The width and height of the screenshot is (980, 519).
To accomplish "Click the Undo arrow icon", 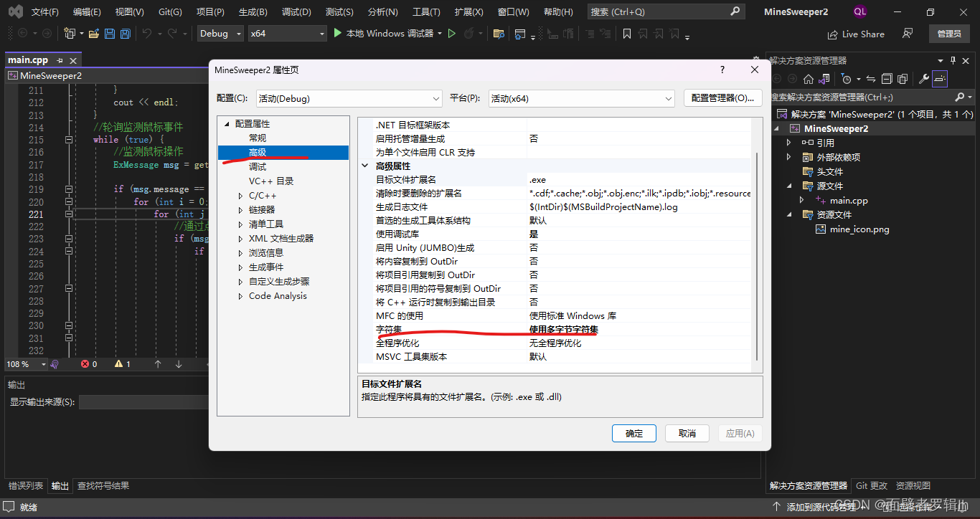I will [146, 34].
